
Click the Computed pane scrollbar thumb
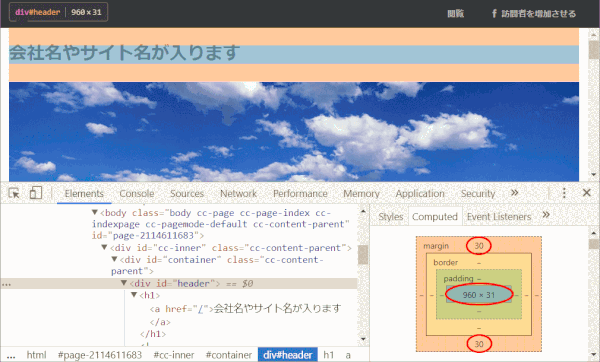(x=594, y=244)
